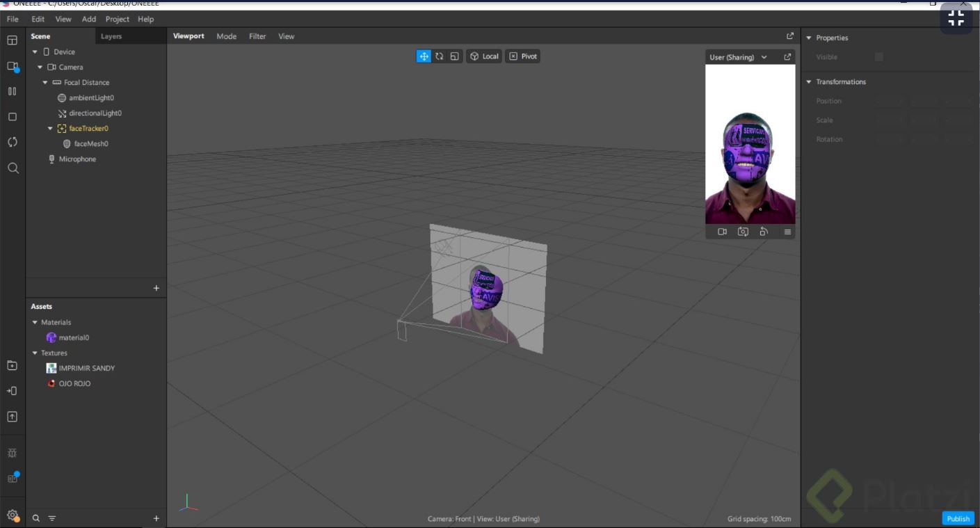The height and width of the screenshot is (528, 980).
Task: Collapse the Properties section
Action: coord(809,38)
